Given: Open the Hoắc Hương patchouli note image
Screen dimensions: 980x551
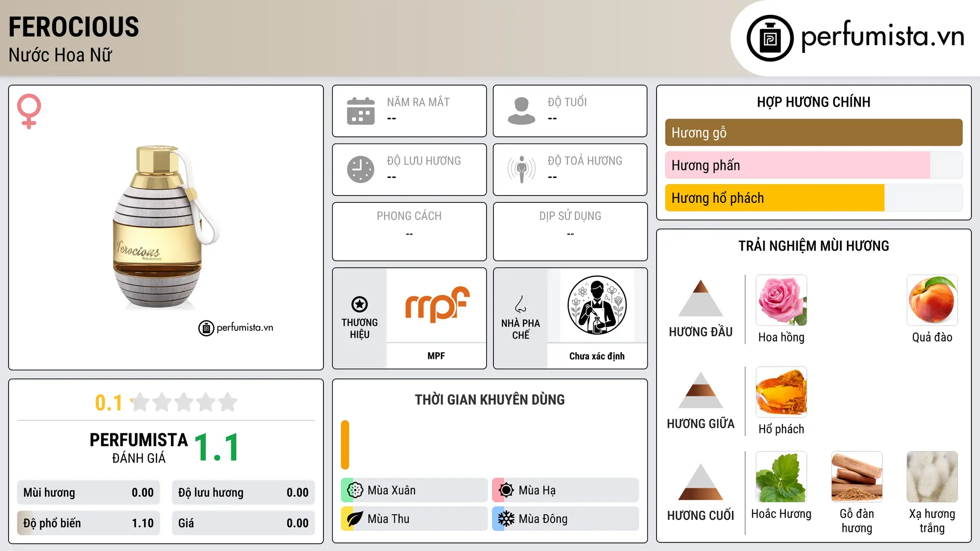Looking at the screenshot, I should [781, 477].
